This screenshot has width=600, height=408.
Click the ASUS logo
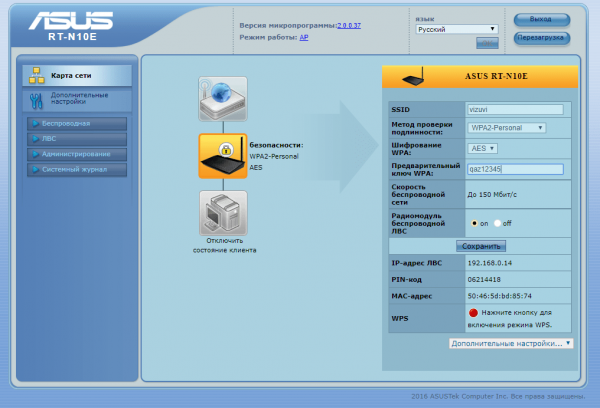pos(71,20)
